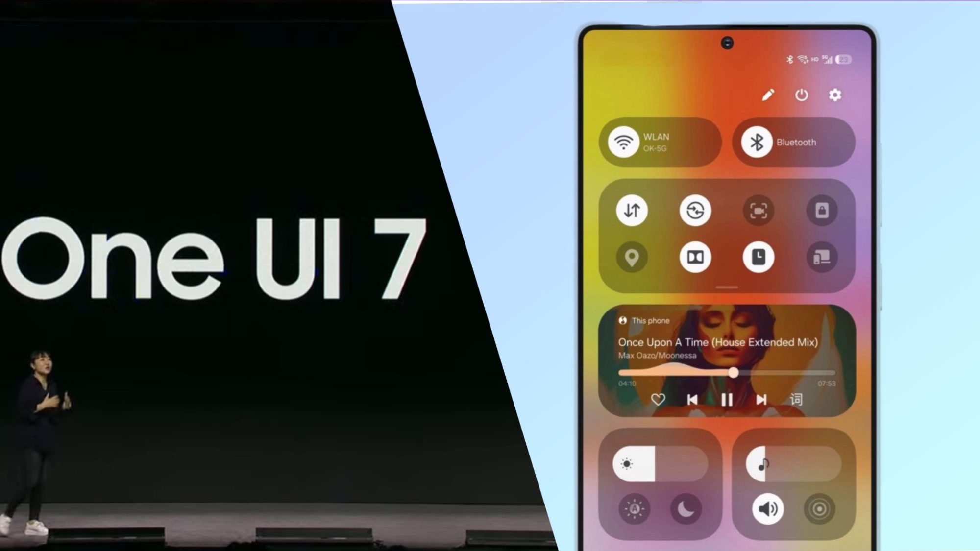980x551 pixels.
Task: Tap the sync/refresh icon
Action: 695,209
